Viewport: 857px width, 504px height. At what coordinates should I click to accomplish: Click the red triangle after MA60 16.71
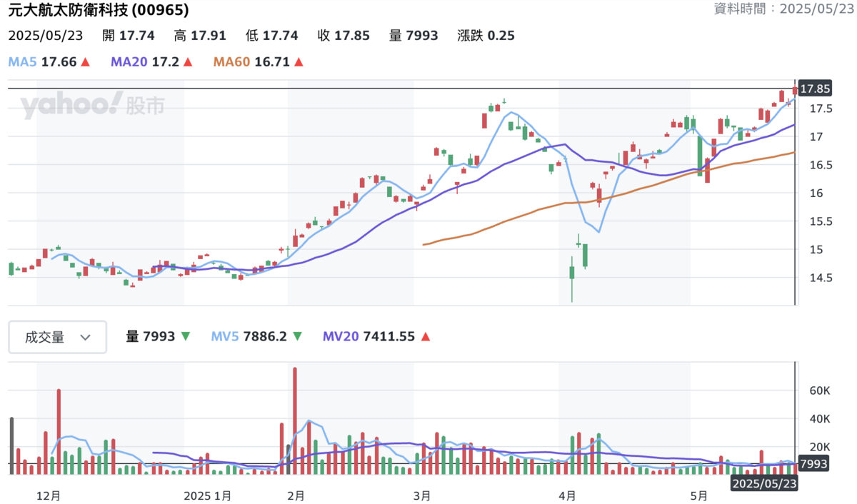(x=299, y=62)
